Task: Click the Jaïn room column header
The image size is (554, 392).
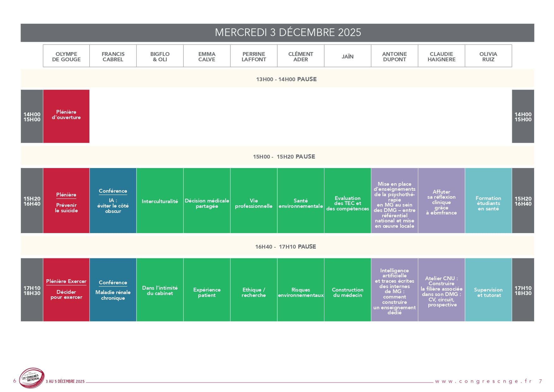Action: 347,57
